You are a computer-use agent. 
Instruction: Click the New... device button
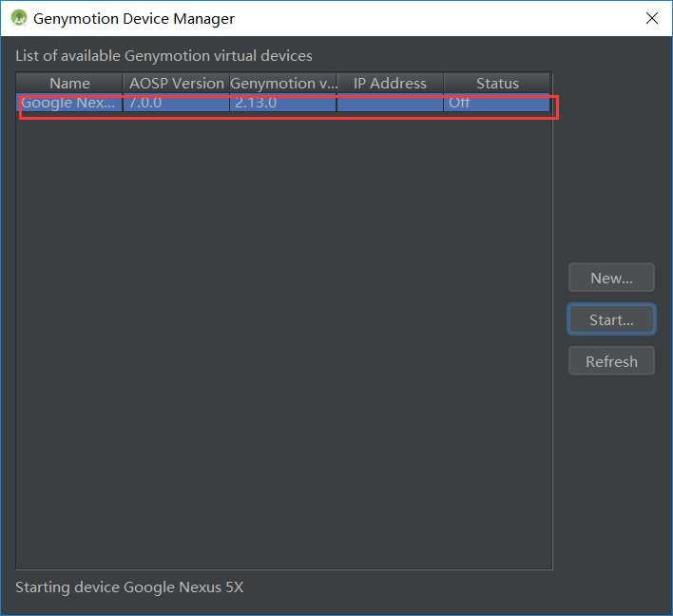tap(611, 278)
